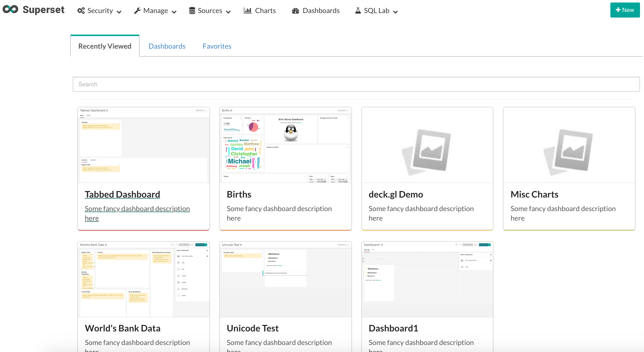Viewport: 644px width, 352px height.
Task: Open the SQL Lab dropdown chevron
Action: (x=396, y=12)
